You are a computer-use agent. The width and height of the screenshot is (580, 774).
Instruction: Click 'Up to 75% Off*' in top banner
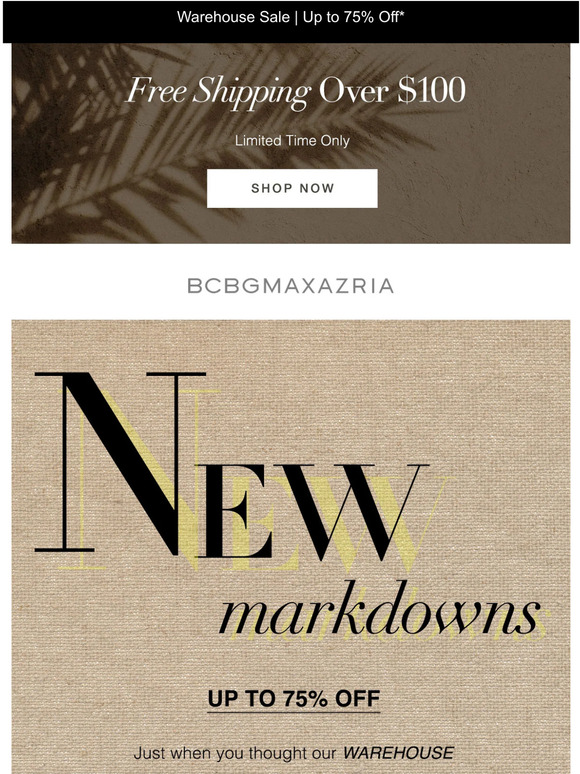click(354, 17)
